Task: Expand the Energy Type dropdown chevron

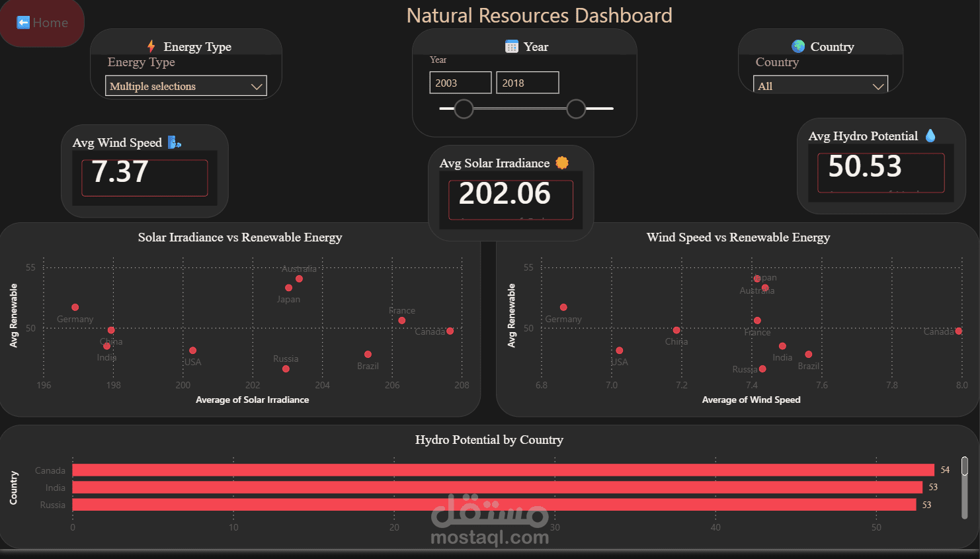Action: coord(257,87)
